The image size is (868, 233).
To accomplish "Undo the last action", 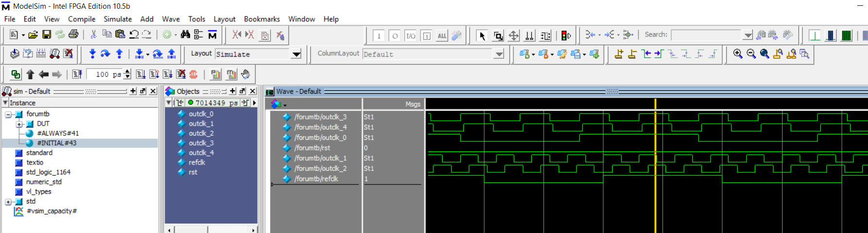I will (x=134, y=34).
